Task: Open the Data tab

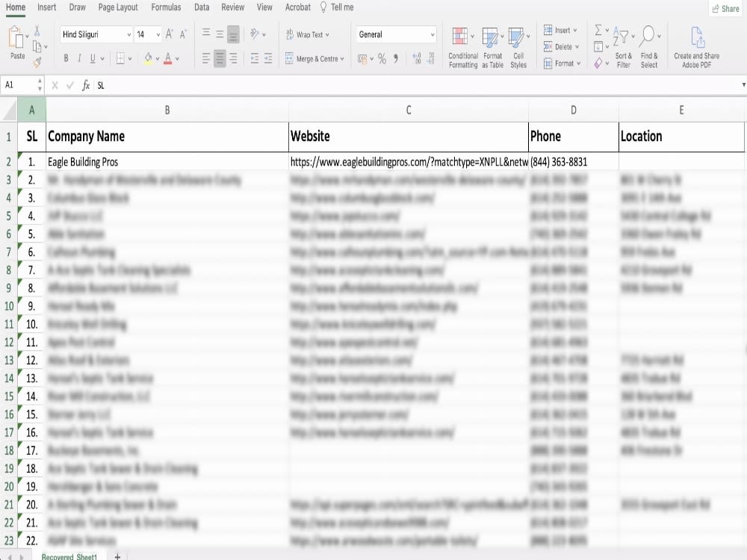Action: click(202, 7)
